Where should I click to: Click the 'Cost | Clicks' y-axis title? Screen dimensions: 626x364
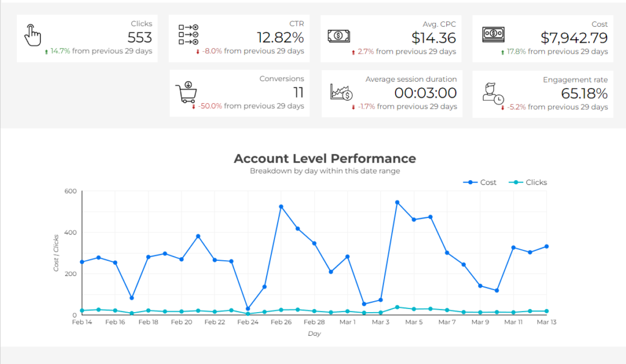[x=56, y=253]
